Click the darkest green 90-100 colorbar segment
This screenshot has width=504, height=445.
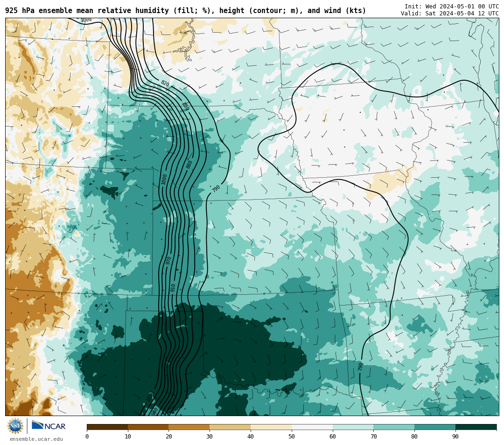pos(476,427)
